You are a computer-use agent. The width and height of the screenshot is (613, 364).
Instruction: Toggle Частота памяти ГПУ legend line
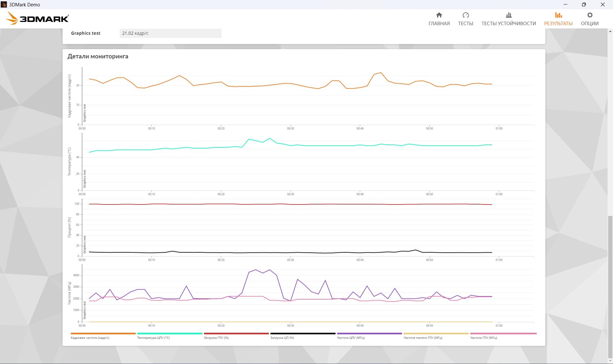[436, 334]
